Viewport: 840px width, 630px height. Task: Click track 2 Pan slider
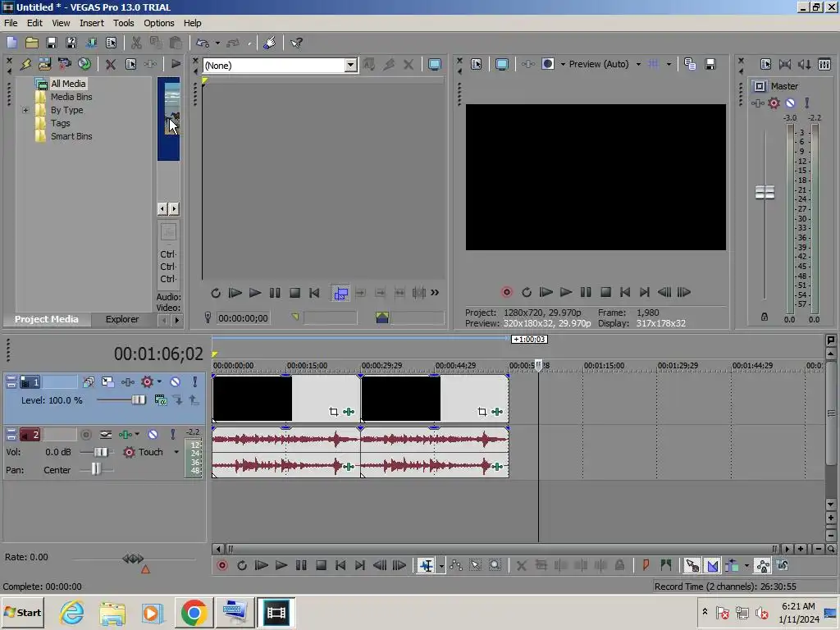(x=95, y=470)
